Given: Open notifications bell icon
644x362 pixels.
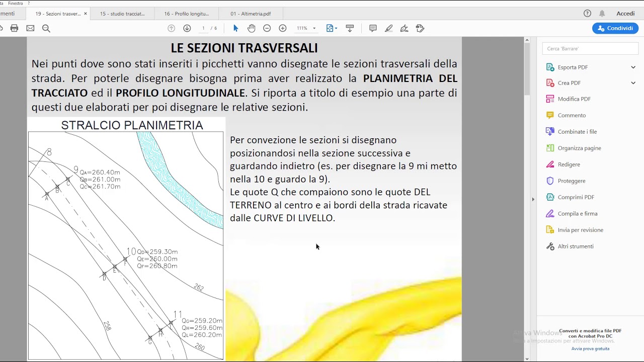Looking at the screenshot, I should pos(602,14).
